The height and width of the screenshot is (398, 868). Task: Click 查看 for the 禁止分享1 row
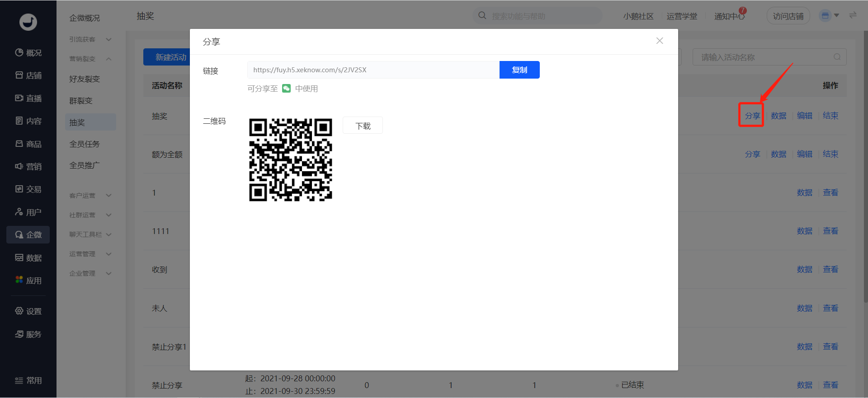click(x=830, y=346)
